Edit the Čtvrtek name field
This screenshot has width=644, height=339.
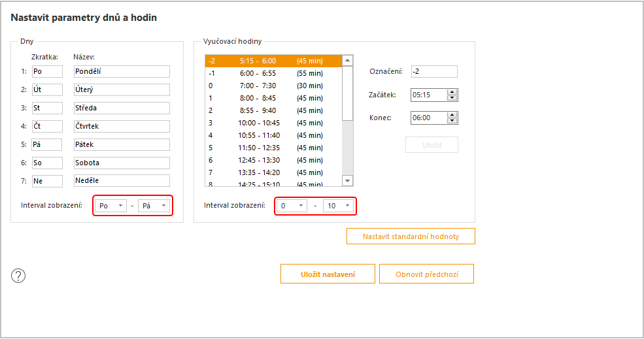point(122,126)
